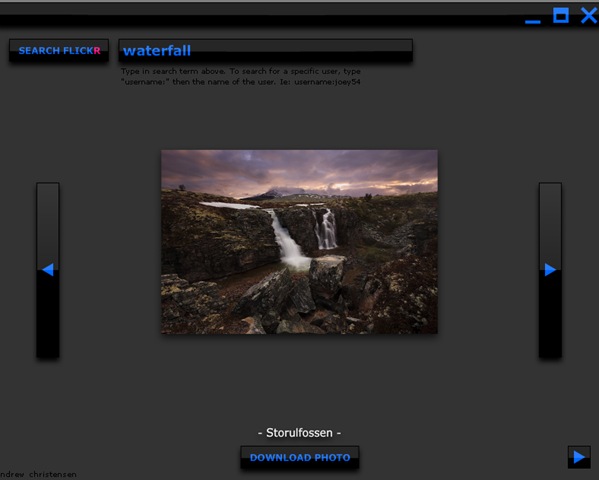Open the Storulfossen waterfall photo

[300, 242]
